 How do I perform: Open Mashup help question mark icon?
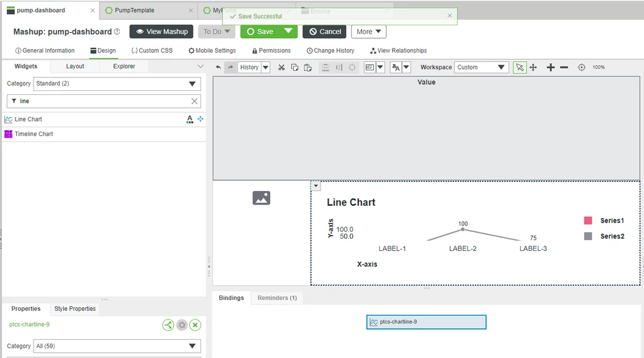[x=117, y=32]
